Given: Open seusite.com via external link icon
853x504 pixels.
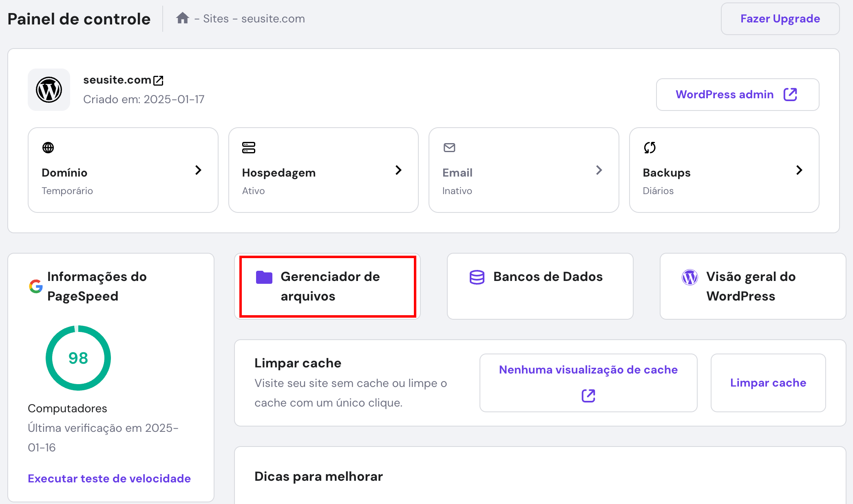Looking at the screenshot, I should tap(159, 80).
